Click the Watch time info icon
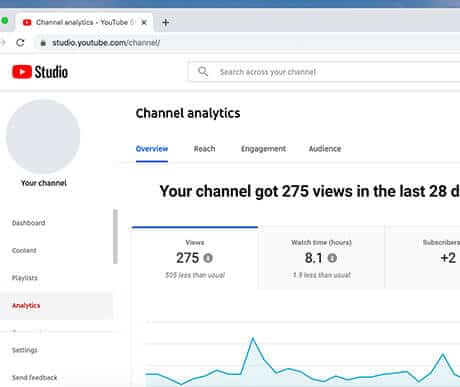 point(332,258)
